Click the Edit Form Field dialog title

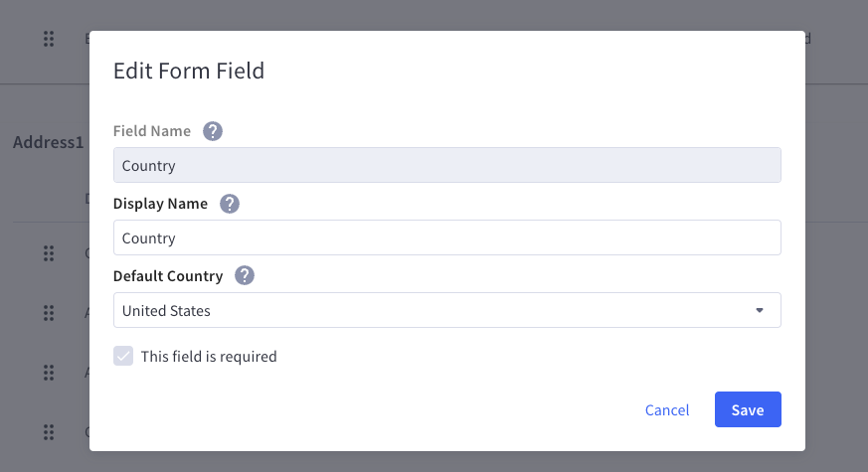pyautogui.click(x=189, y=71)
